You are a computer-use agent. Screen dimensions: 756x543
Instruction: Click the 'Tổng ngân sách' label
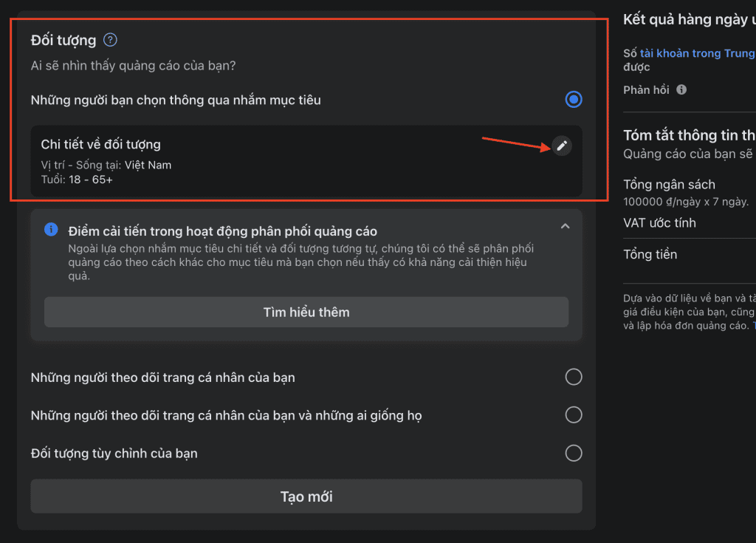click(669, 185)
